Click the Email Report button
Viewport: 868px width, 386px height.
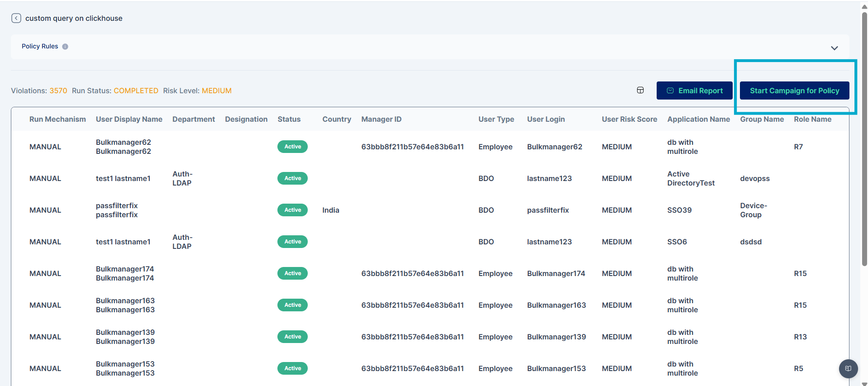[694, 91]
